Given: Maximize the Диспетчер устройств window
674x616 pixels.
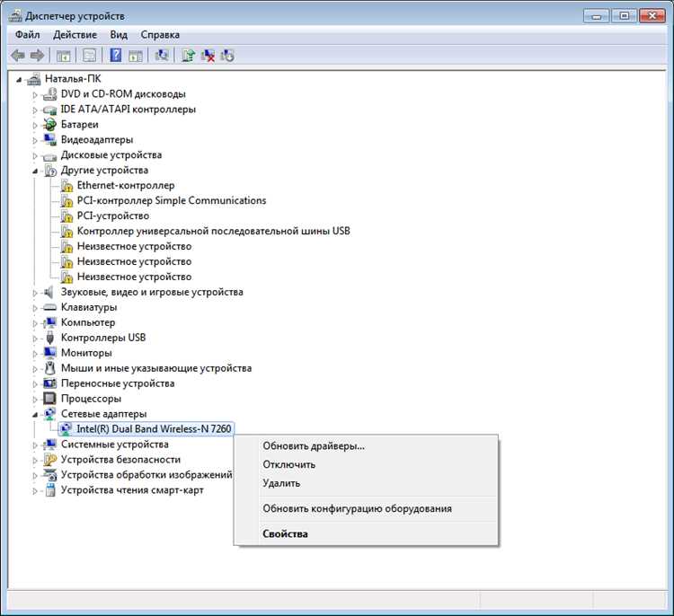Looking at the screenshot, I should [x=625, y=16].
